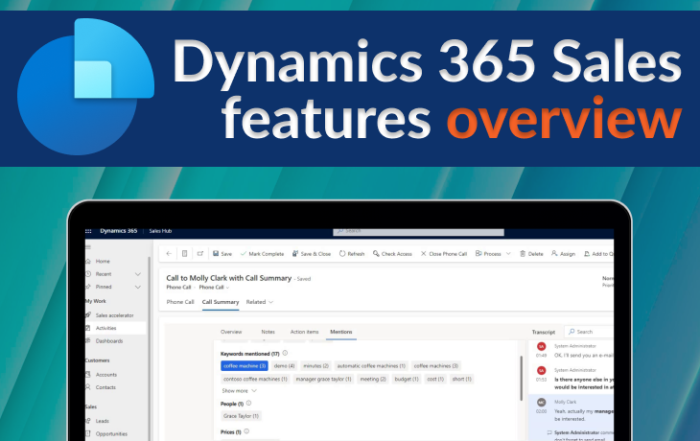Screen dimensions: 700x441
Task: Select the 'short (1)' keyword chip
Action: (x=462, y=379)
